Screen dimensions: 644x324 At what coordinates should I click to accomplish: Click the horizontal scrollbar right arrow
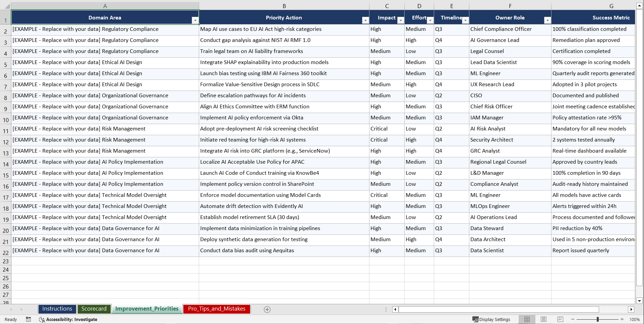pyautogui.click(x=631, y=310)
